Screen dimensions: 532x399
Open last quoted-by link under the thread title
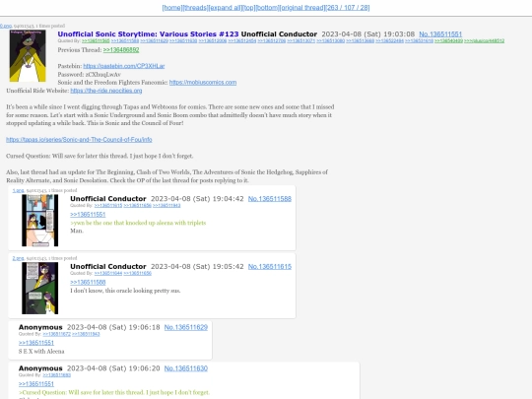coord(484,41)
